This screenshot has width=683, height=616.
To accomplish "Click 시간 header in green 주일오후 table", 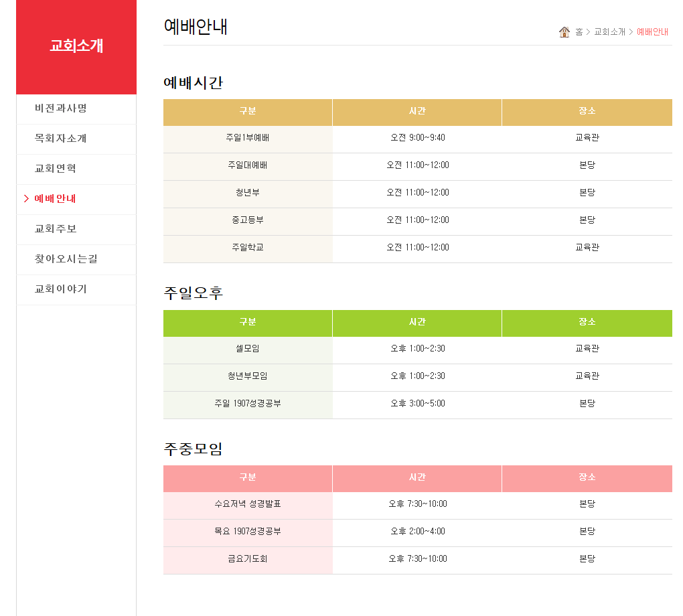I will pos(417,323).
